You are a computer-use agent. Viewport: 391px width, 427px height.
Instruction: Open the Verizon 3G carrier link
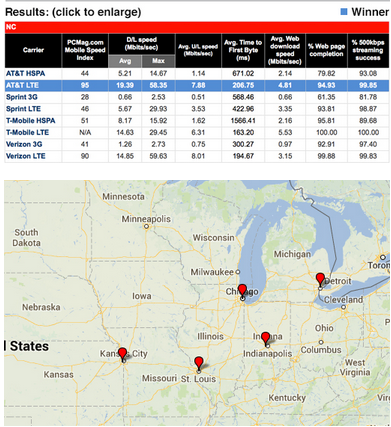coord(24,144)
